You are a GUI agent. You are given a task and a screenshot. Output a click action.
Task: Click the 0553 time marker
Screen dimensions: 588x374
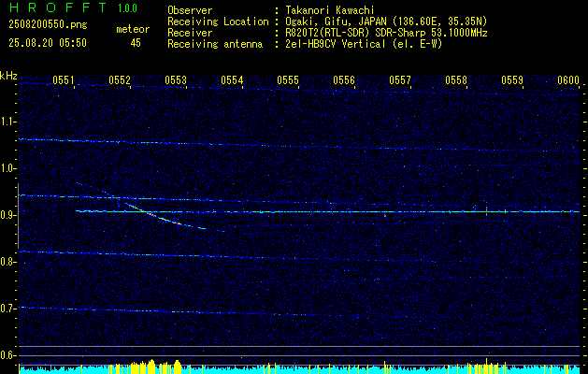tap(176, 80)
